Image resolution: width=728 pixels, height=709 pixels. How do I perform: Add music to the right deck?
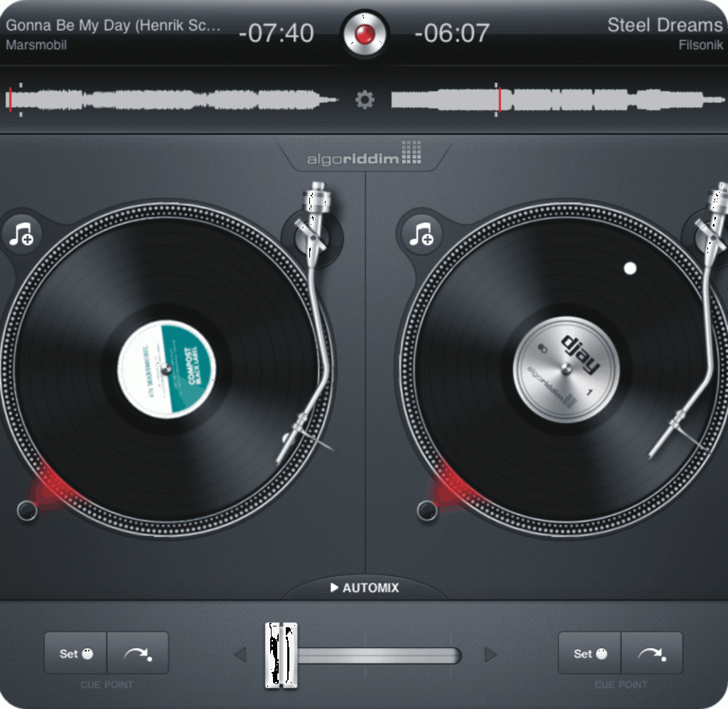422,233
